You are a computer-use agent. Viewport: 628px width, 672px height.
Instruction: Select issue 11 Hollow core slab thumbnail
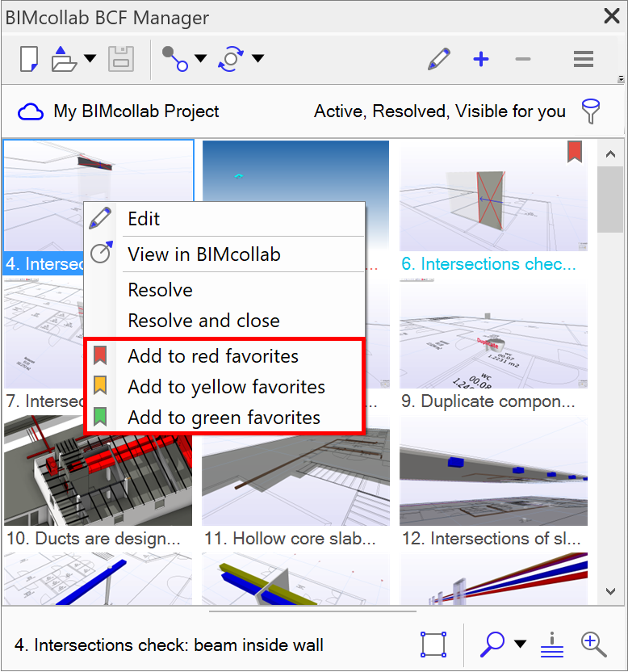(295, 480)
